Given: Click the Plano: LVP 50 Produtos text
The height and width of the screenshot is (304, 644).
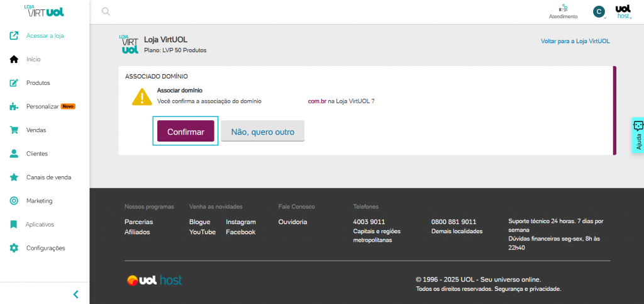Looking at the screenshot, I should [175, 50].
